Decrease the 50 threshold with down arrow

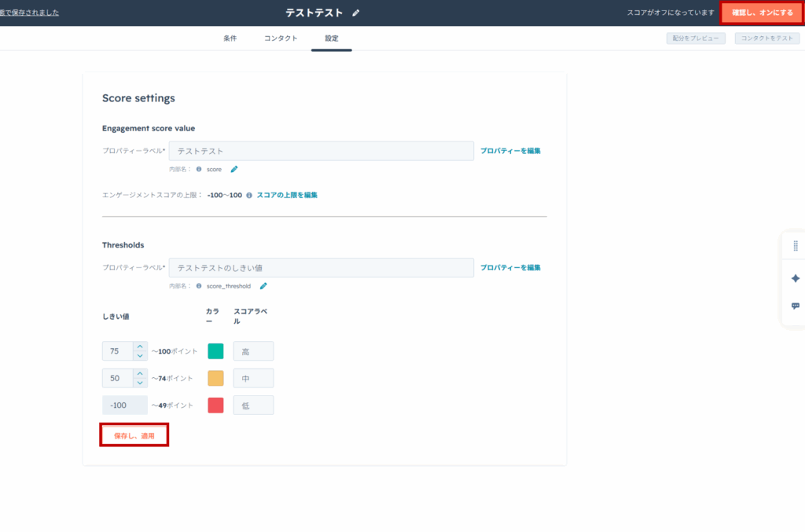(x=140, y=383)
